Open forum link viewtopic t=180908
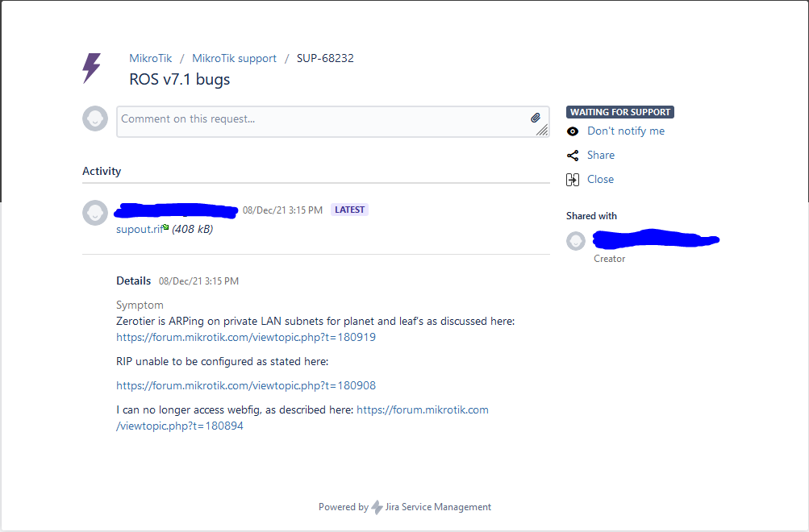Image resolution: width=809 pixels, height=532 pixels. tap(245, 385)
